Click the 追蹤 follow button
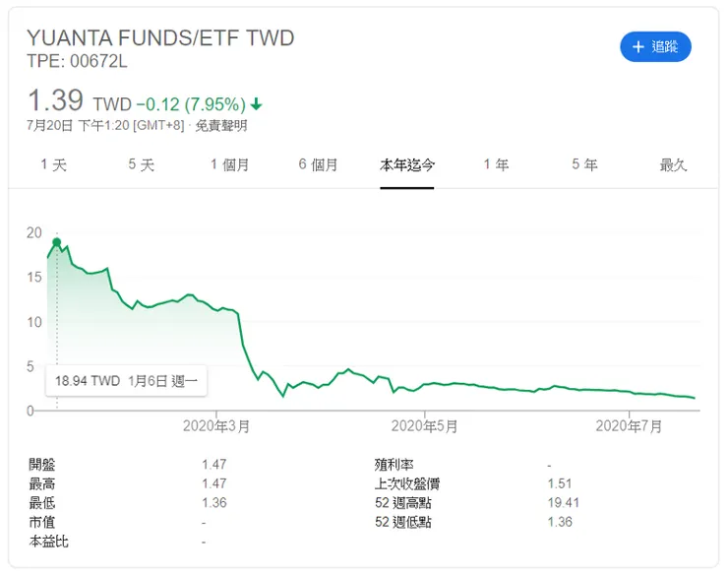Screen dimensions: 728x576 tap(655, 46)
